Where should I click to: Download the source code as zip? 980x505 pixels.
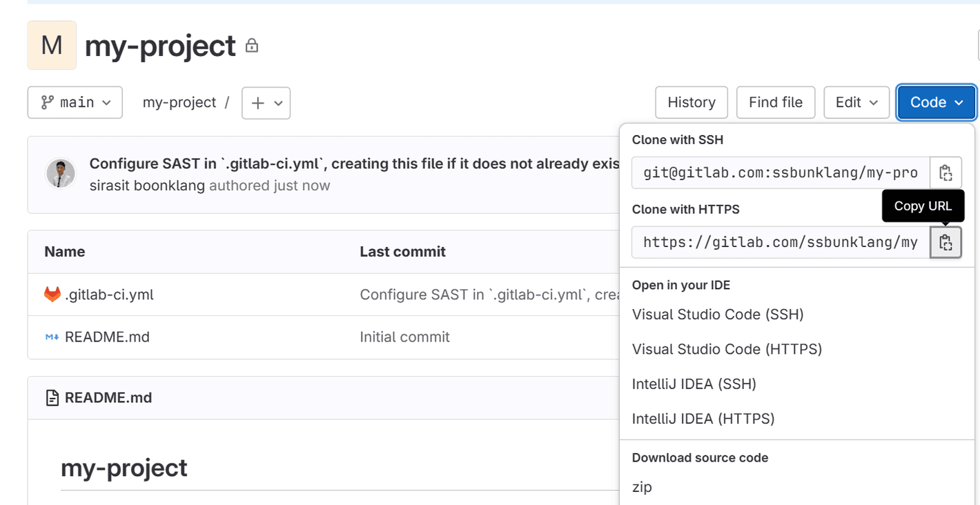click(641, 487)
